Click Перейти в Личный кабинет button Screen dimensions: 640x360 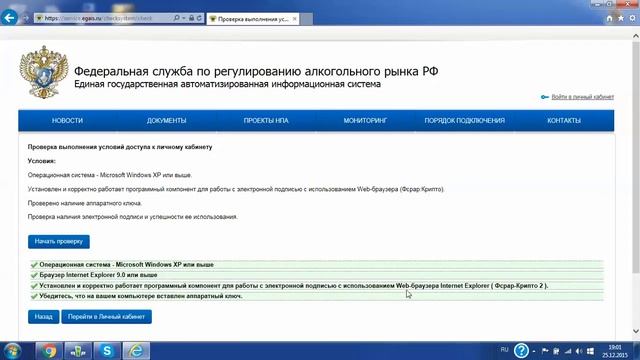(x=107, y=317)
